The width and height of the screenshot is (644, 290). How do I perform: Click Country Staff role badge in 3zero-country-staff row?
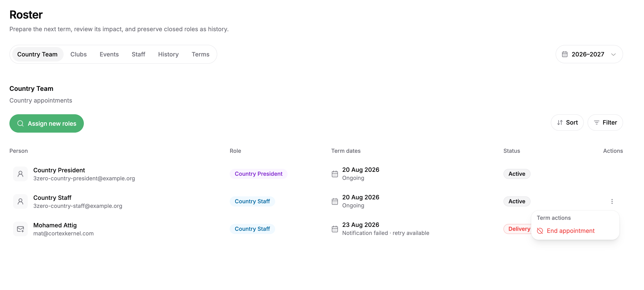252,201
